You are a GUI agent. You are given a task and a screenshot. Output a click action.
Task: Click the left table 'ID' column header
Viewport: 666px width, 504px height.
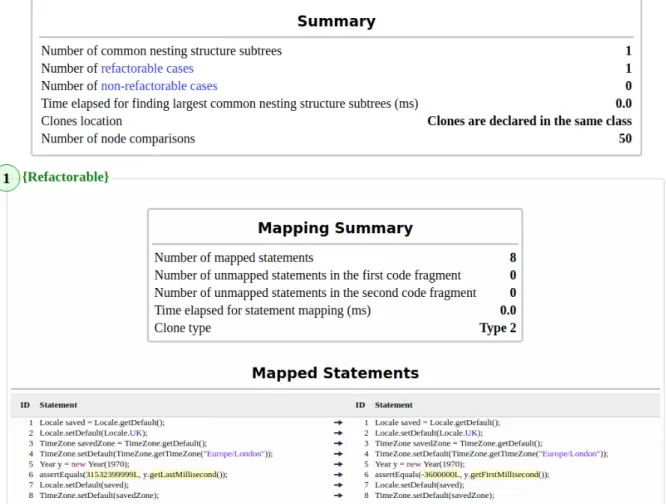point(25,405)
